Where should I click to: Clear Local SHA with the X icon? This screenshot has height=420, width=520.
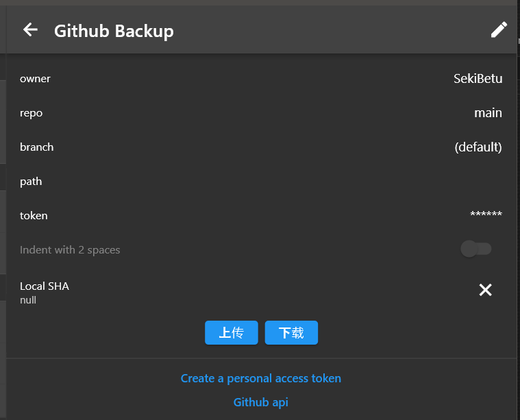(x=485, y=290)
